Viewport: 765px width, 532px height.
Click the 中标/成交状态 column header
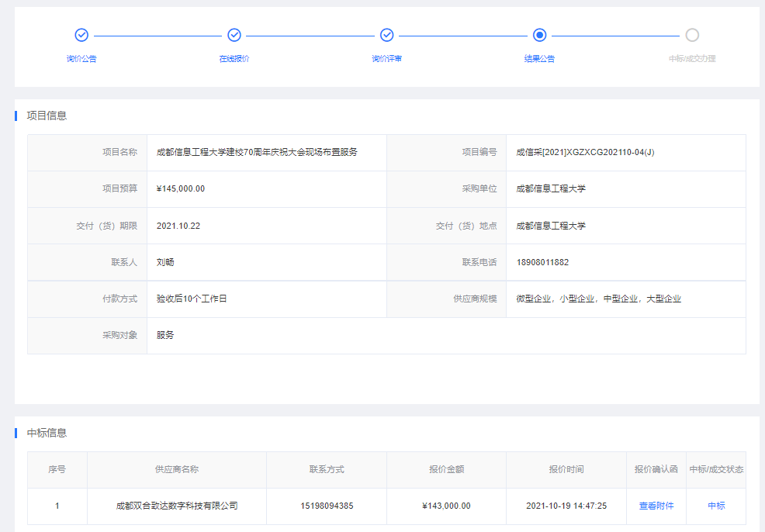pos(716,470)
